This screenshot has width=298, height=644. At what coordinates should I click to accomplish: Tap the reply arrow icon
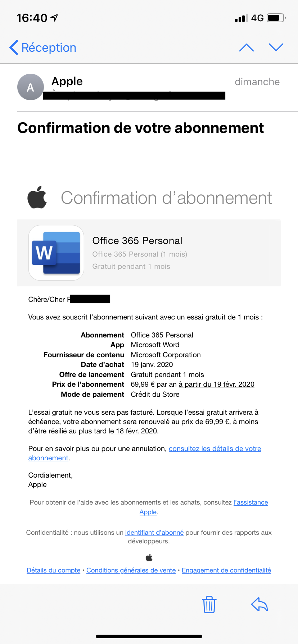(x=259, y=604)
